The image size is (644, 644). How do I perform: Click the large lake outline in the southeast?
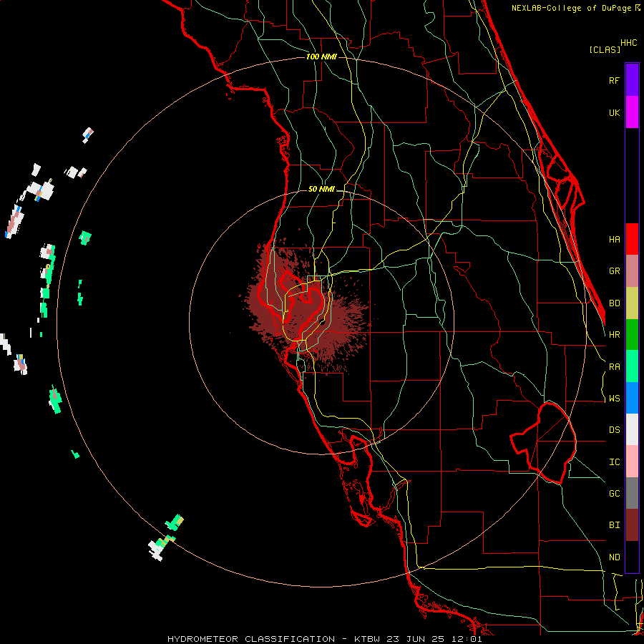[543, 443]
